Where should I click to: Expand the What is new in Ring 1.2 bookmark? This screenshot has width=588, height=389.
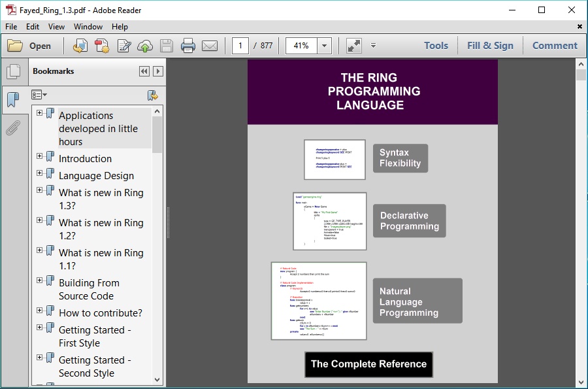coord(39,220)
